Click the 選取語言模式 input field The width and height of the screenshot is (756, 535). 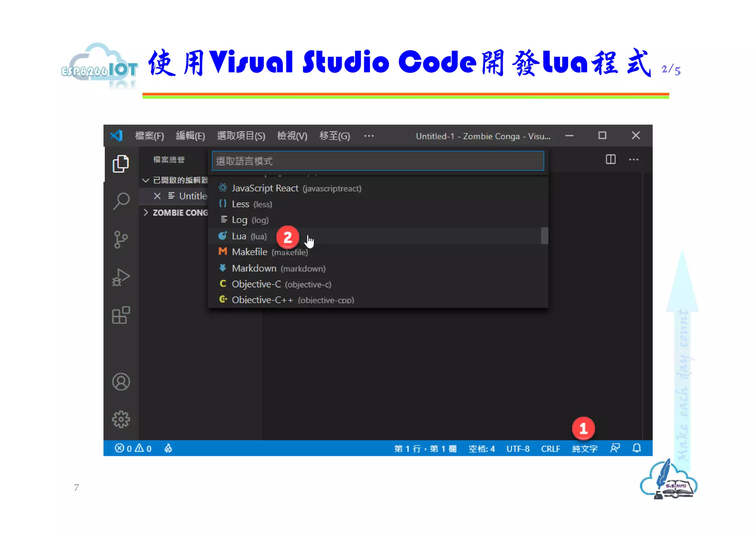[378, 161]
